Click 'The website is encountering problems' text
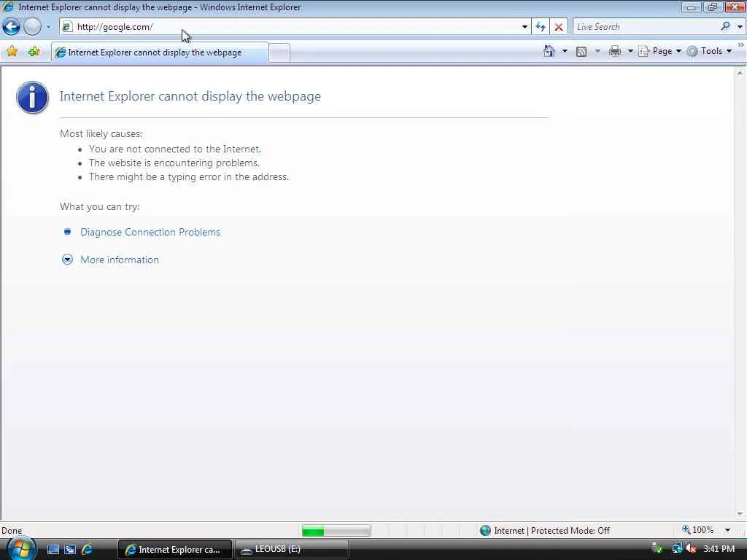 174,163
